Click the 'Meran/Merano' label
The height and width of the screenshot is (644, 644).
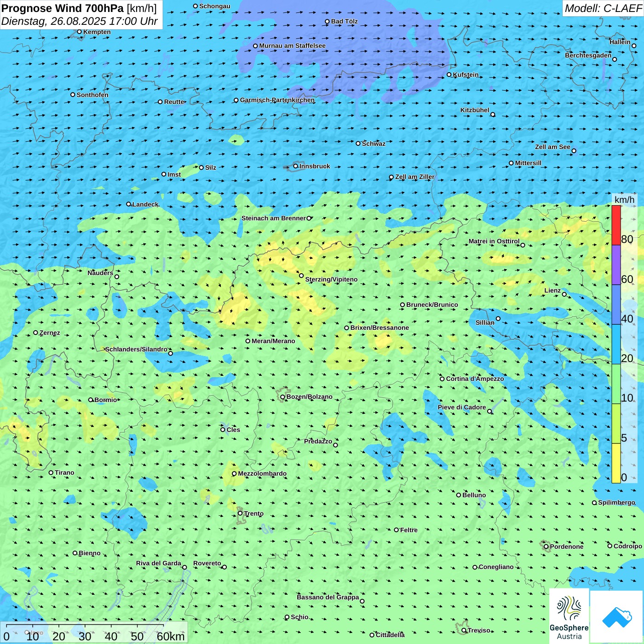point(274,341)
